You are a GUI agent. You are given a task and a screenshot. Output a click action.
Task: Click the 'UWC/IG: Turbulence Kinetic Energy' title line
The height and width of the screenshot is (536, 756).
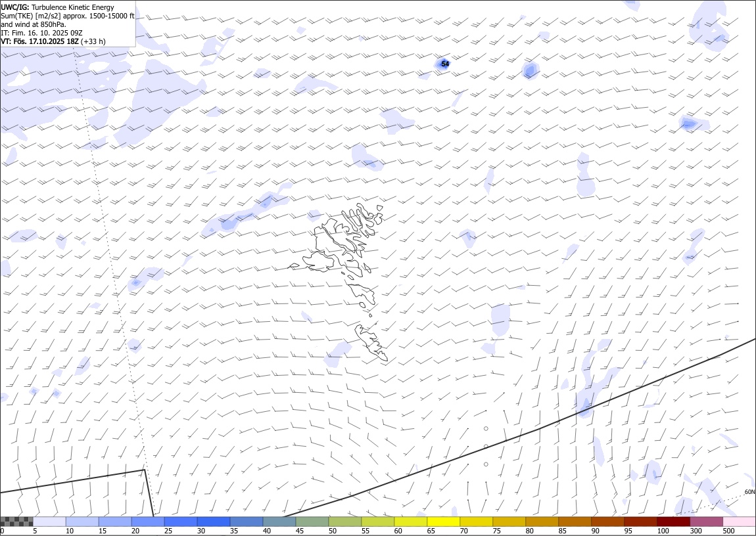tap(57, 7)
